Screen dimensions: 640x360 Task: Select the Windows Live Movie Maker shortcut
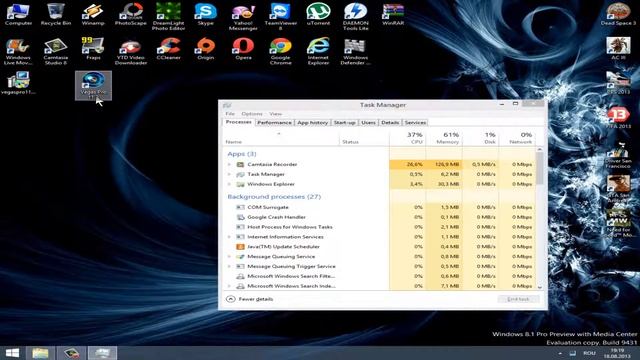18,51
